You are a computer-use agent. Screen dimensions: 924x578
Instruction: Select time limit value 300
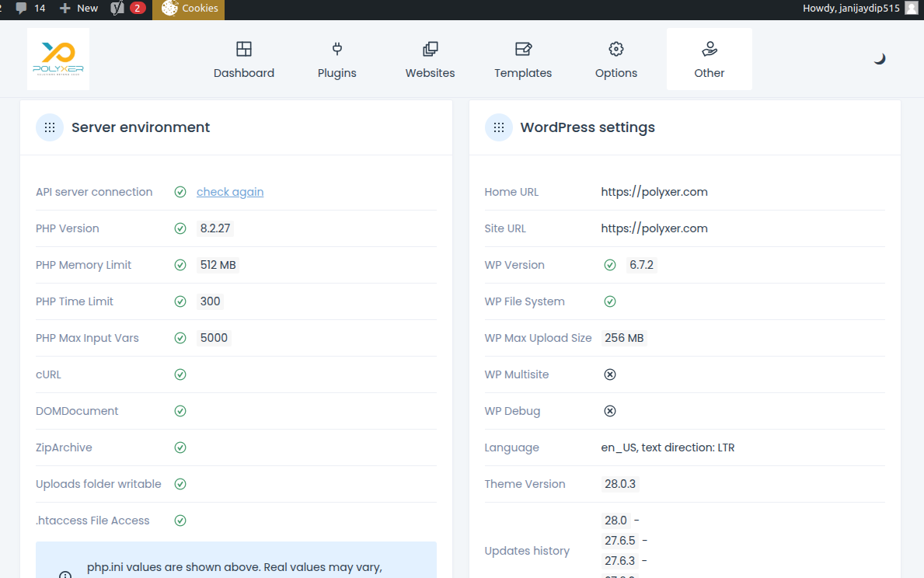click(x=211, y=301)
